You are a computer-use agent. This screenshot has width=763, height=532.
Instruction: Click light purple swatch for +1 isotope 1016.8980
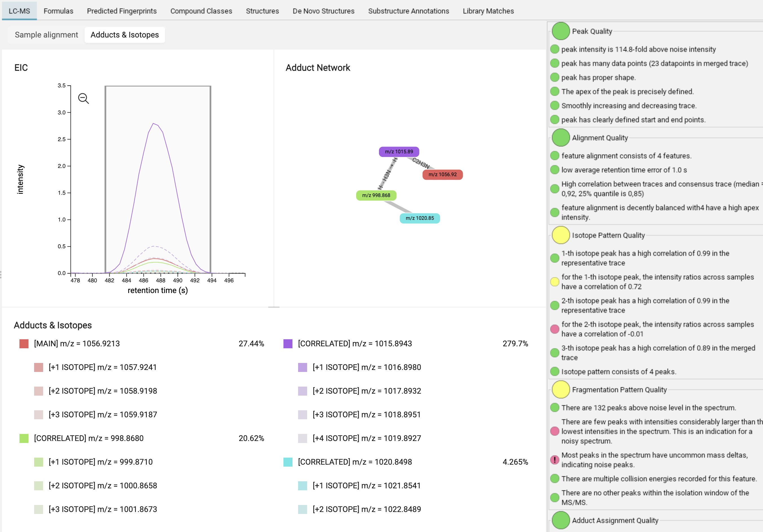(302, 367)
